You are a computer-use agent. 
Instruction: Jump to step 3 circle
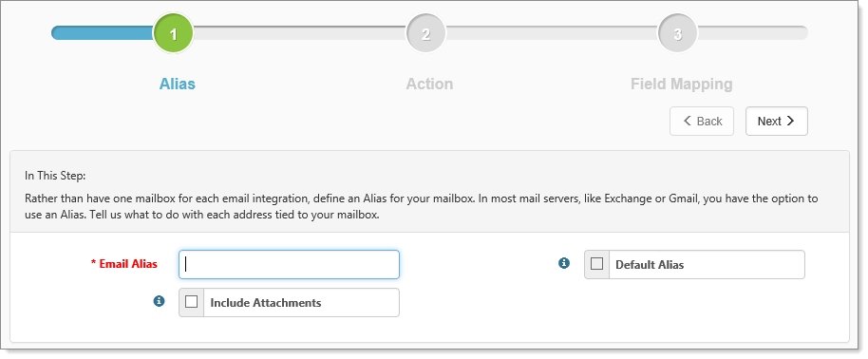[x=677, y=34]
